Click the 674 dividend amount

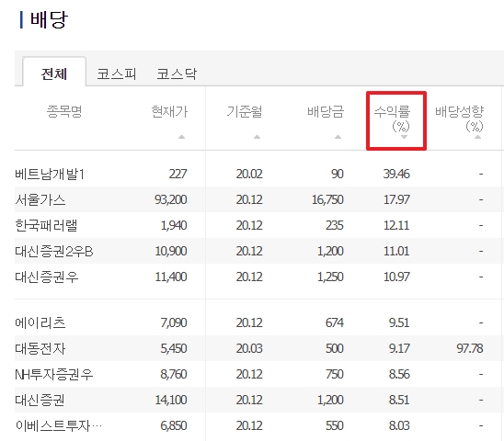pos(335,322)
